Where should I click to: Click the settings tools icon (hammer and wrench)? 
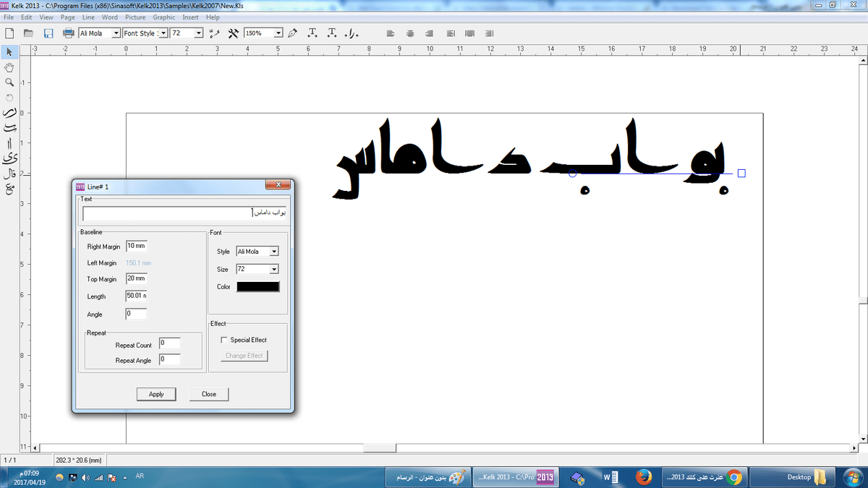(x=233, y=33)
